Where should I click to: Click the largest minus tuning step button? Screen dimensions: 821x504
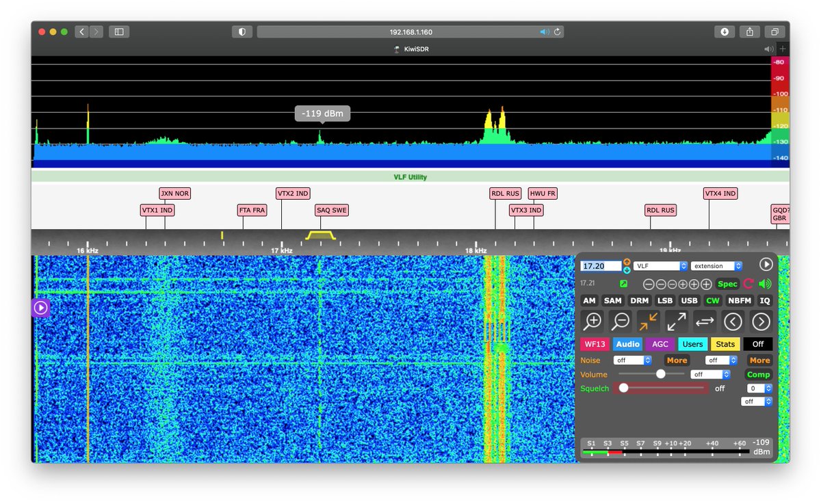(649, 284)
